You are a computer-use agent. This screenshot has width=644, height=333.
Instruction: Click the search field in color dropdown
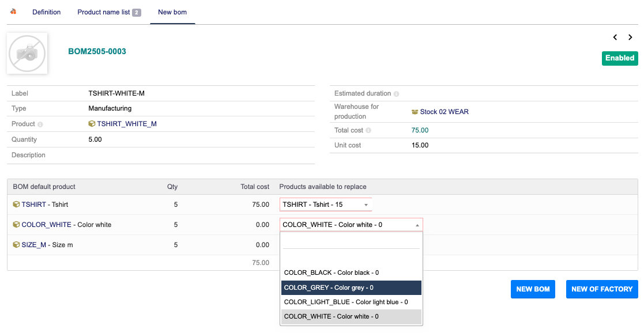351,242
